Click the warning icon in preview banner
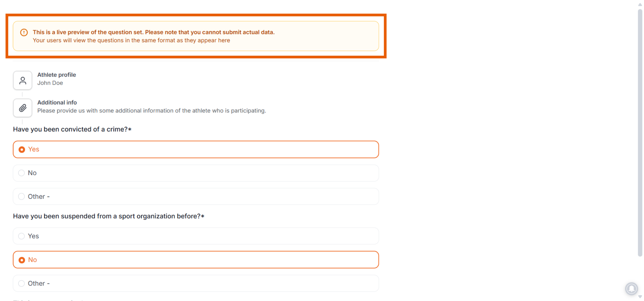Image resolution: width=644 pixels, height=301 pixels. click(x=24, y=33)
